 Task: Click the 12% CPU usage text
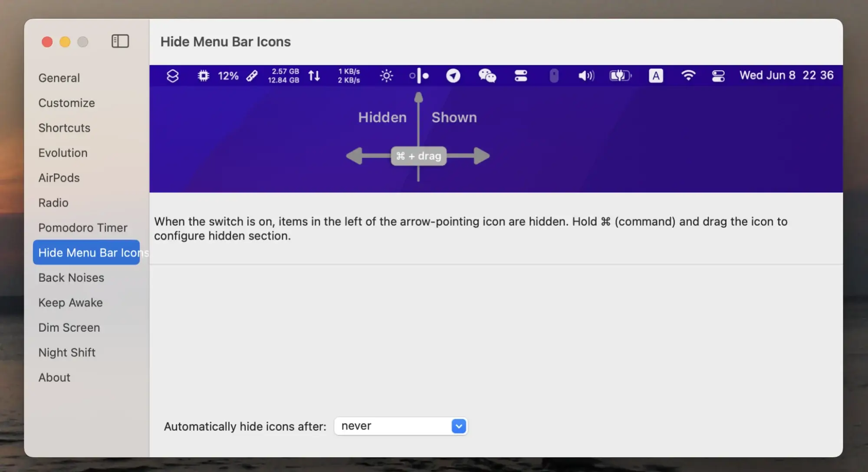[228, 76]
